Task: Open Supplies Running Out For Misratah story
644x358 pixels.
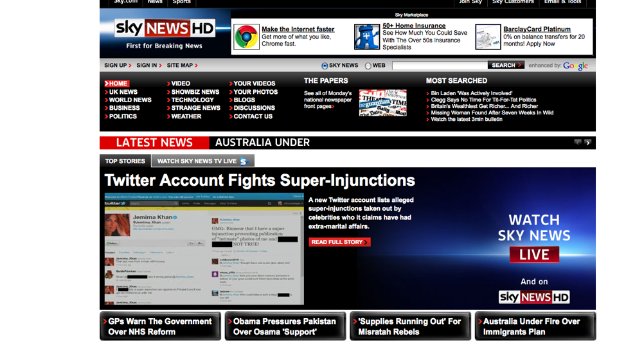Action: coord(410,327)
